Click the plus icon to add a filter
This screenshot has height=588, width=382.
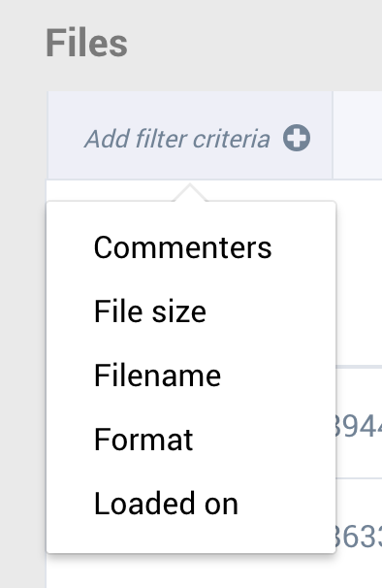[297, 138]
